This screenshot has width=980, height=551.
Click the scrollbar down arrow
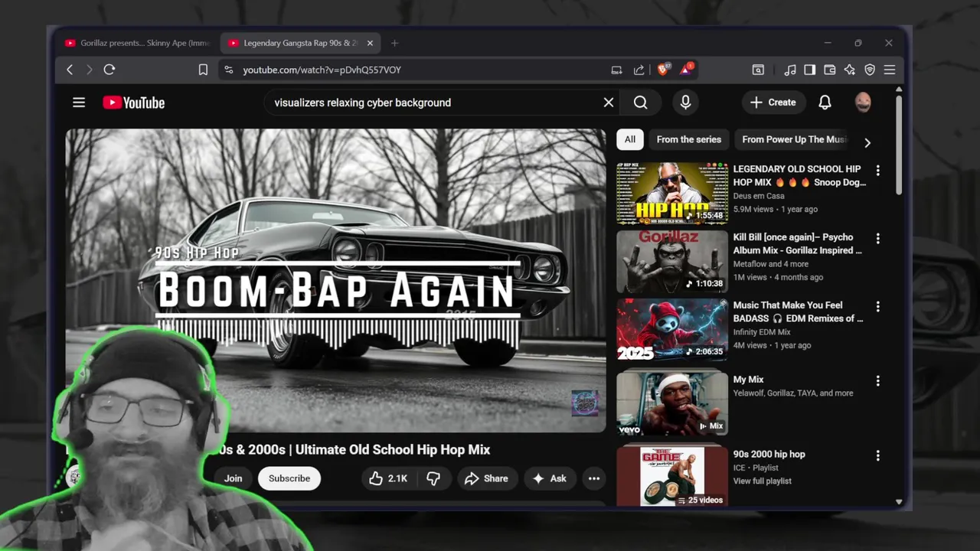[x=899, y=502]
